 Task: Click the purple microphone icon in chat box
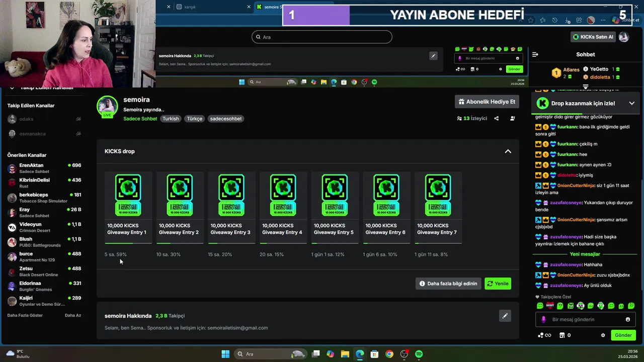click(543, 319)
